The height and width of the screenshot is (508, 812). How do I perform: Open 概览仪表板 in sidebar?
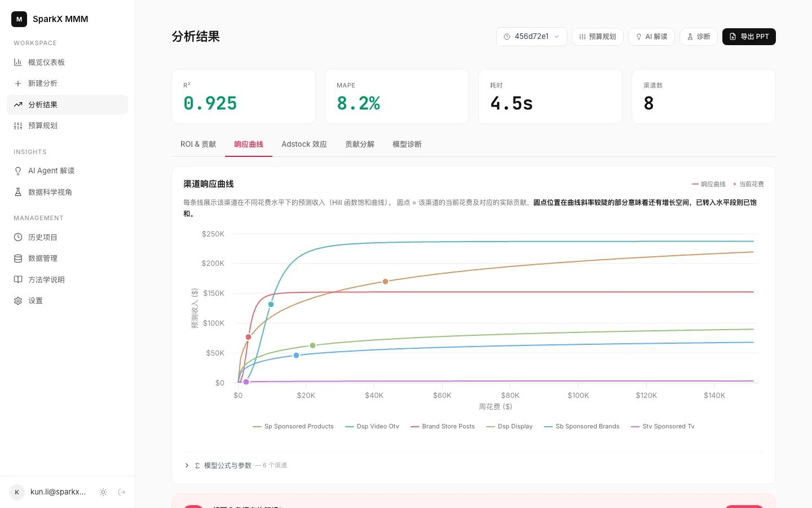[x=67, y=62]
